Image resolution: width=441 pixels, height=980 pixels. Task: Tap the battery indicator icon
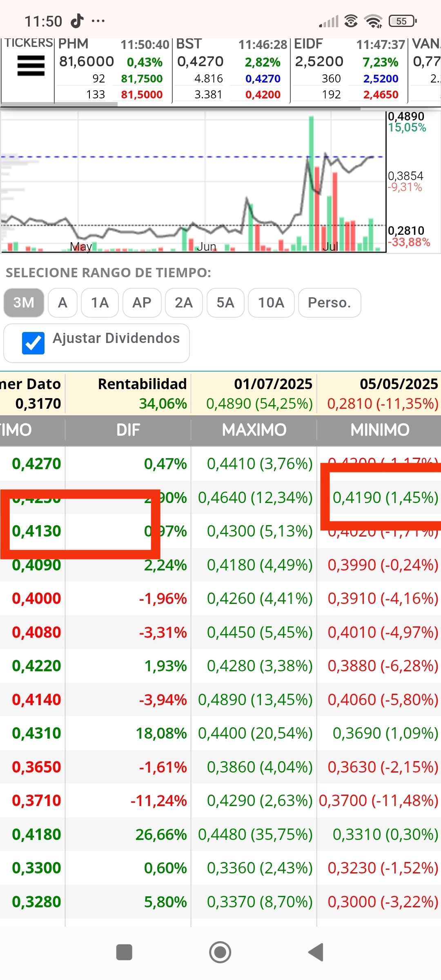click(403, 21)
